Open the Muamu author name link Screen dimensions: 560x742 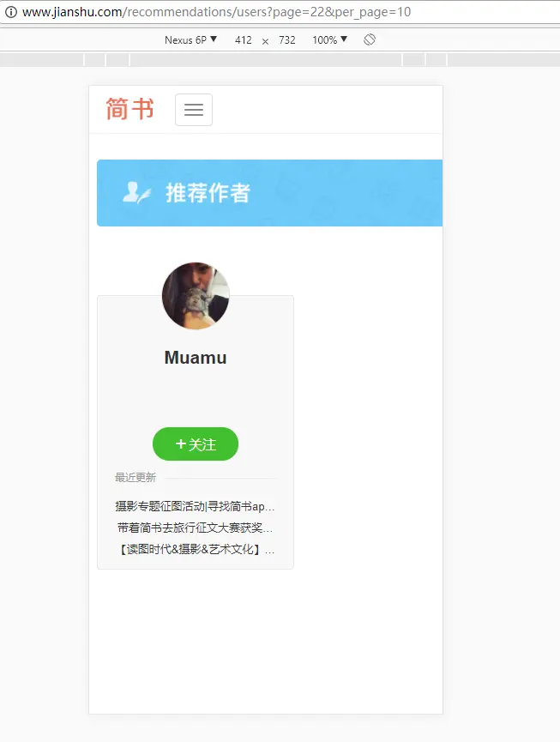click(x=196, y=358)
